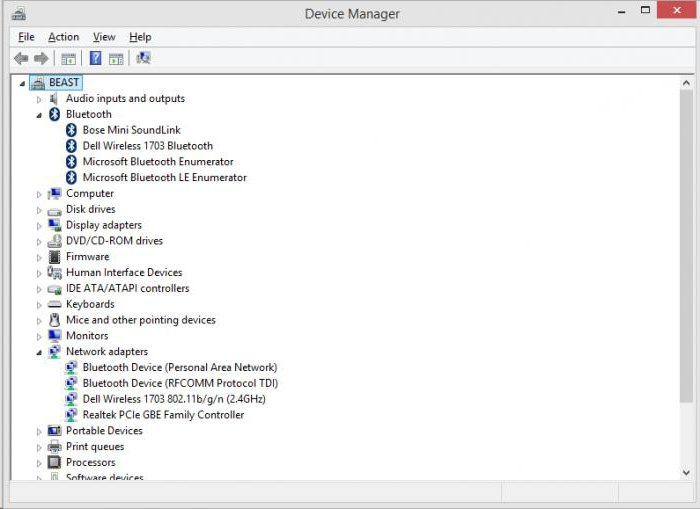Select Bluetooth Device (Personal Area Network)
The width and height of the screenshot is (700, 509).
[x=180, y=367]
